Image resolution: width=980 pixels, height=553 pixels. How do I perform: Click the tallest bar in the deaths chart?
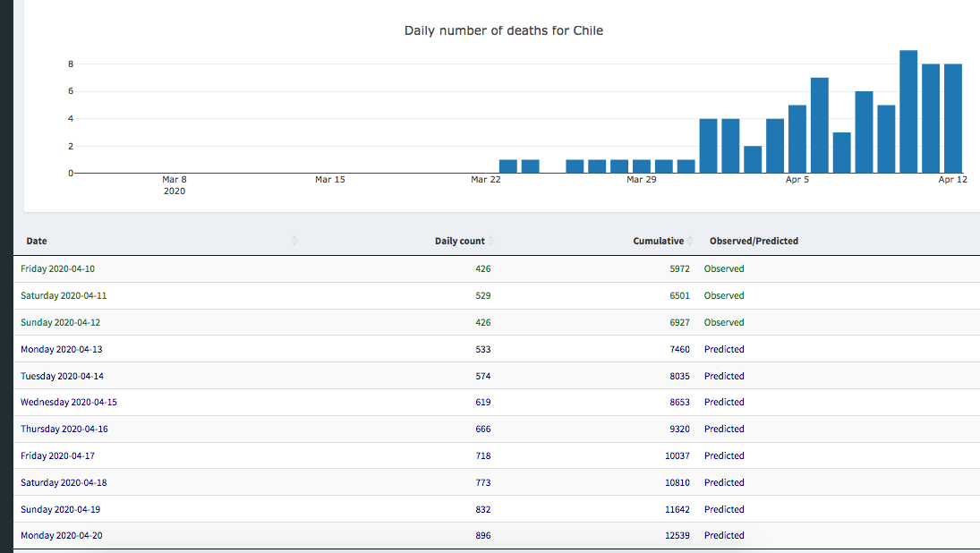point(908,112)
